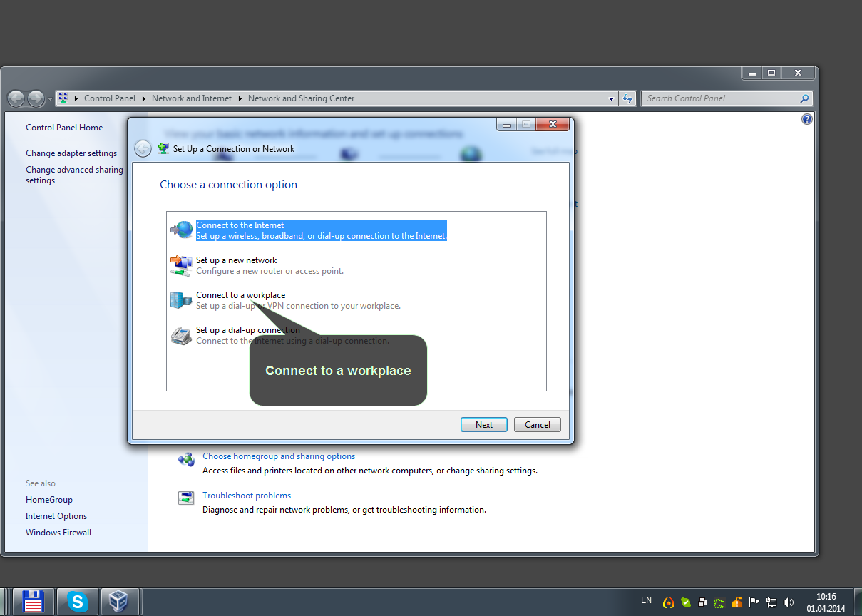
Task: Open Change adapter settings
Action: (x=71, y=153)
